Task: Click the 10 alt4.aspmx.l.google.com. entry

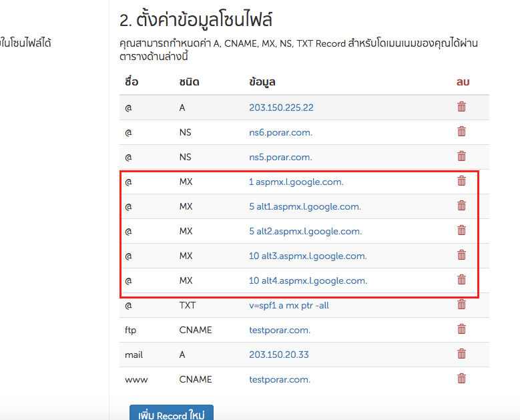Action: coord(308,280)
